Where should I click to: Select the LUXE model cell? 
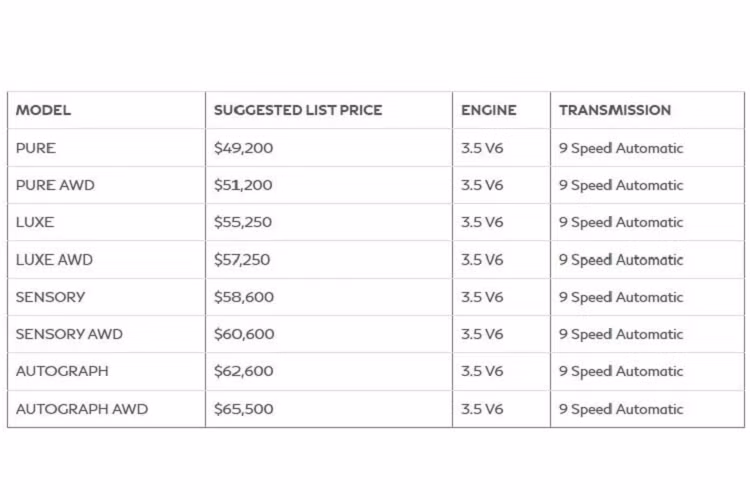35,222
